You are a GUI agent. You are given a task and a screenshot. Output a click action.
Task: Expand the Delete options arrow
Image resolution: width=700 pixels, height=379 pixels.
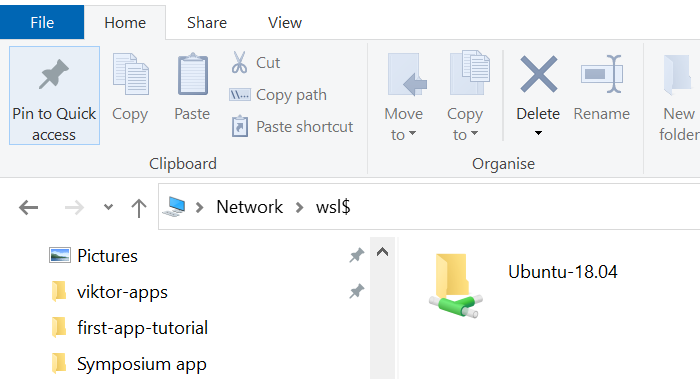pyautogui.click(x=538, y=133)
